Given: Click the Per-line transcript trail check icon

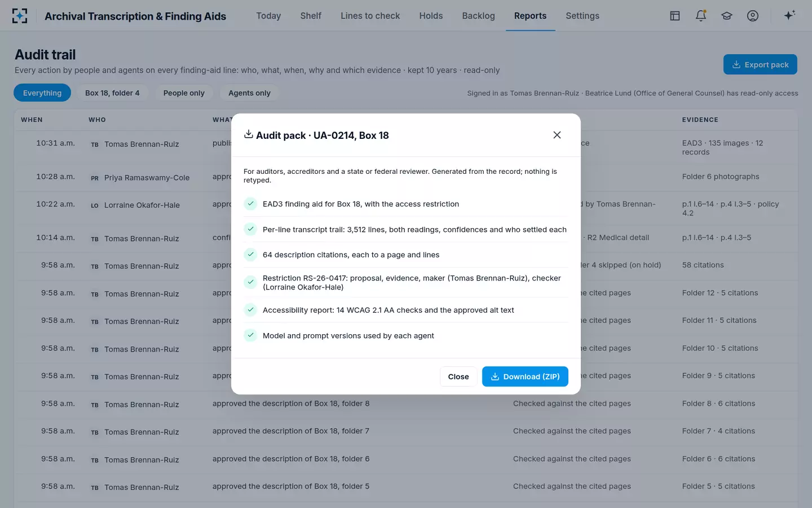Looking at the screenshot, I should tap(250, 229).
